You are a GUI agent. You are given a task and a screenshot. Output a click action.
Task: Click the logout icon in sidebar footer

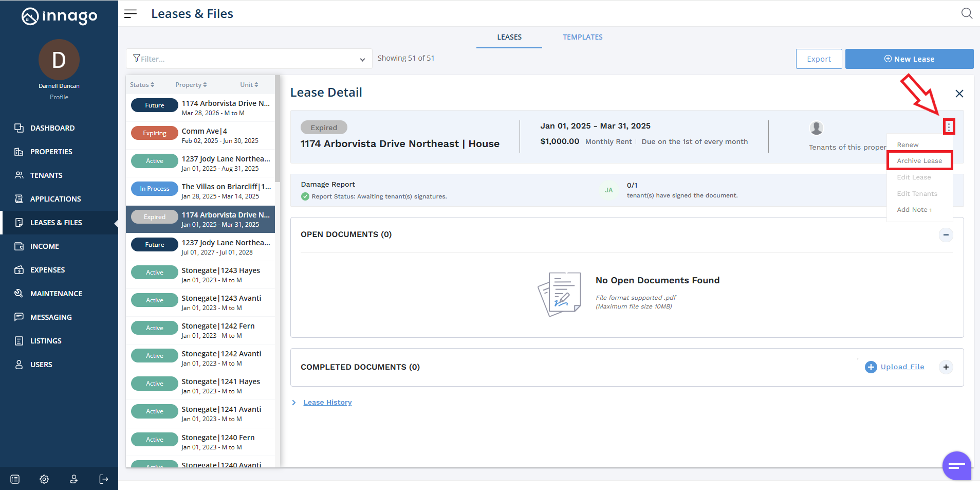tap(104, 479)
